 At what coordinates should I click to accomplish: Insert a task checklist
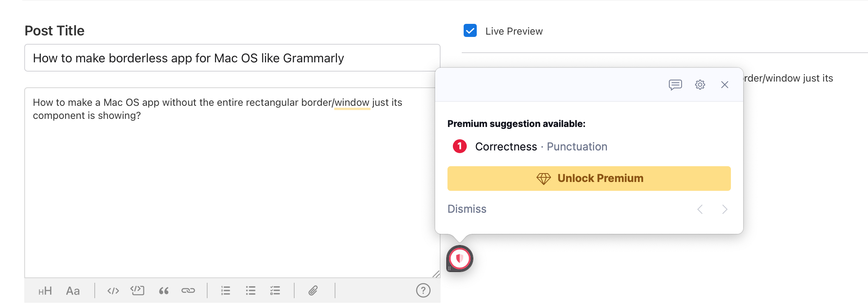pyautogui.click(x=275, y=291)
